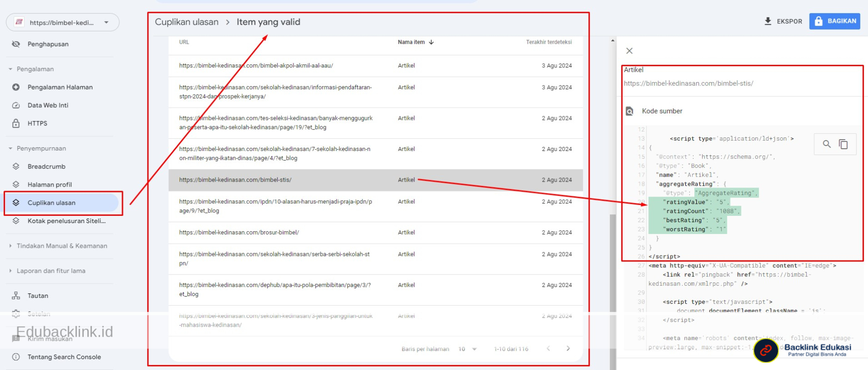Click the Pengalaman Halaman plus-circle icon
The height and width of the screenshot is (370, 868).
tap(16, 87)
